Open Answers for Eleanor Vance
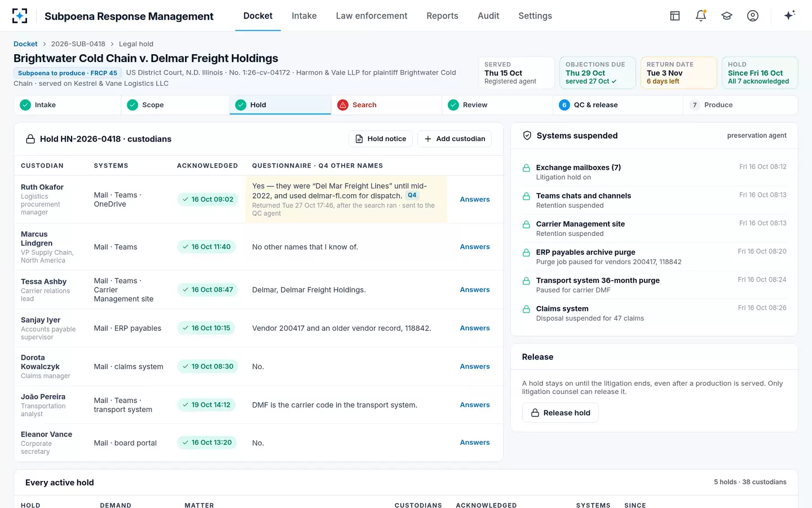 pyautogui.click(x=475, y=443)
